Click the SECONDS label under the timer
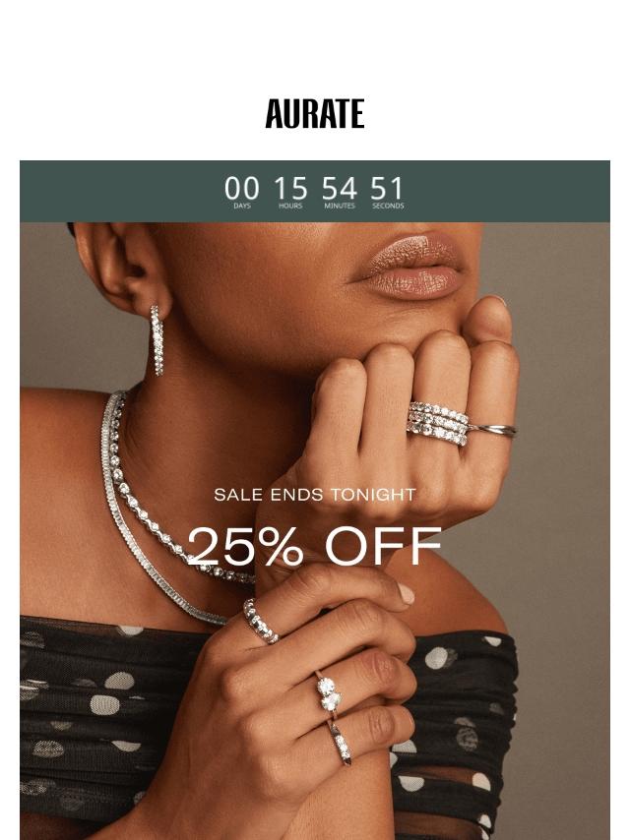Image resolution: width=630 pixels, height=840 pixels. pos(388,206)
